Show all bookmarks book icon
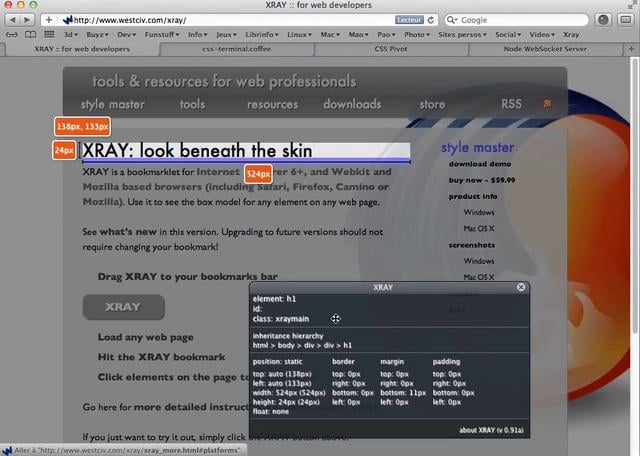640x456 pixels. click(31, 35)
